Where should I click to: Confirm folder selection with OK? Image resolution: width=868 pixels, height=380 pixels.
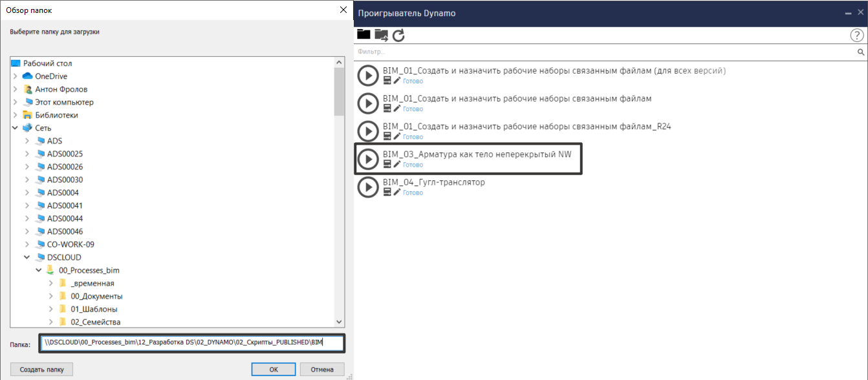274,370
